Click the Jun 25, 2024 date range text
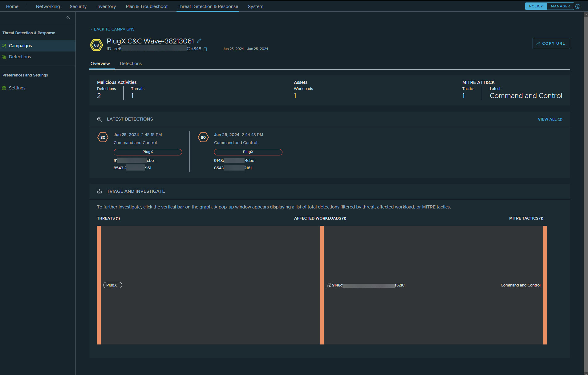This screenshot has height=375, width=588. click(245, 49)
